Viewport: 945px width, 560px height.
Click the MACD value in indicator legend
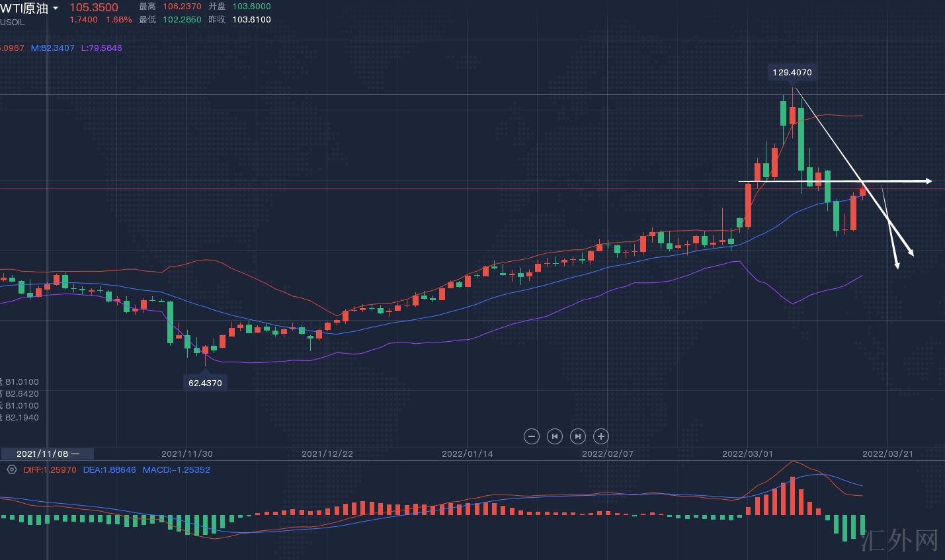point(176,470)
